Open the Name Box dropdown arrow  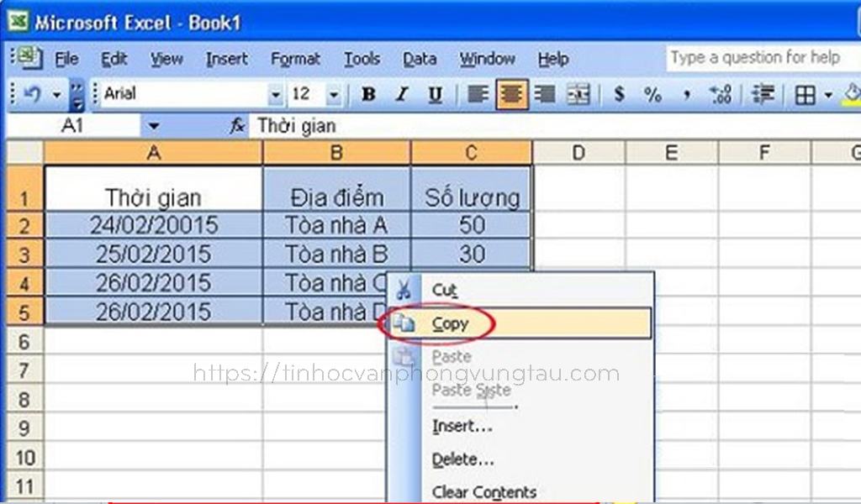154,126
